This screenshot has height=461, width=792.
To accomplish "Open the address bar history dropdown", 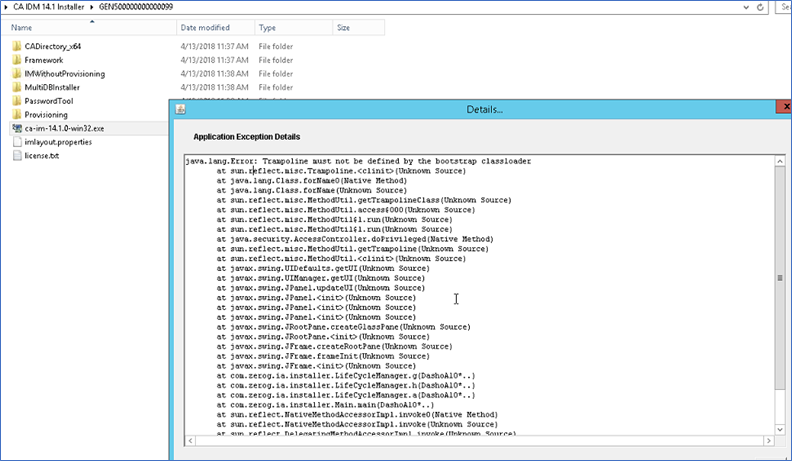I will click(746, 7).
